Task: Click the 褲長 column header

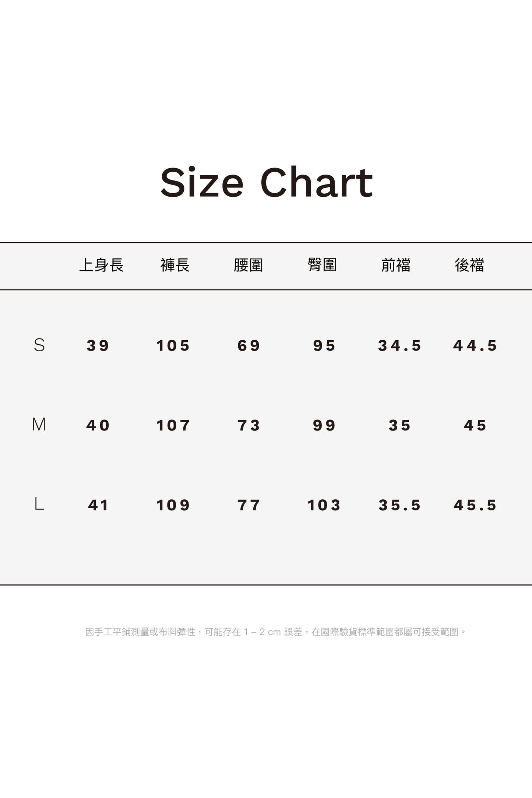Action: [x=175, y=265]
